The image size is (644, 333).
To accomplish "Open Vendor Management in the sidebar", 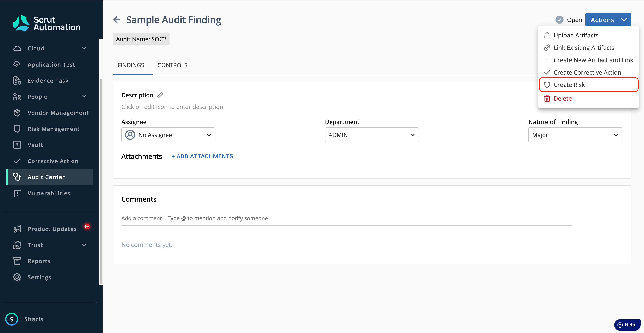I will click(49, 113).
